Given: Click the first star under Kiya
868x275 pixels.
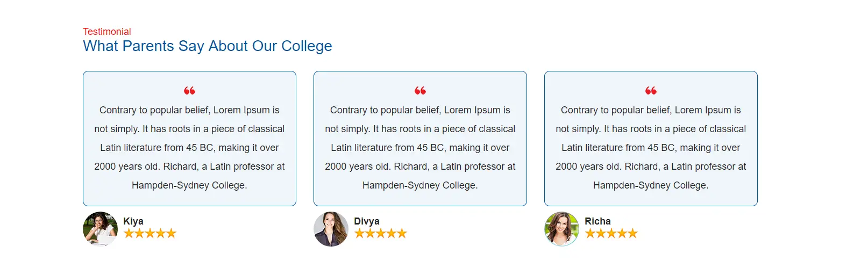Looking at the screenshot, I should coord(129,233).
